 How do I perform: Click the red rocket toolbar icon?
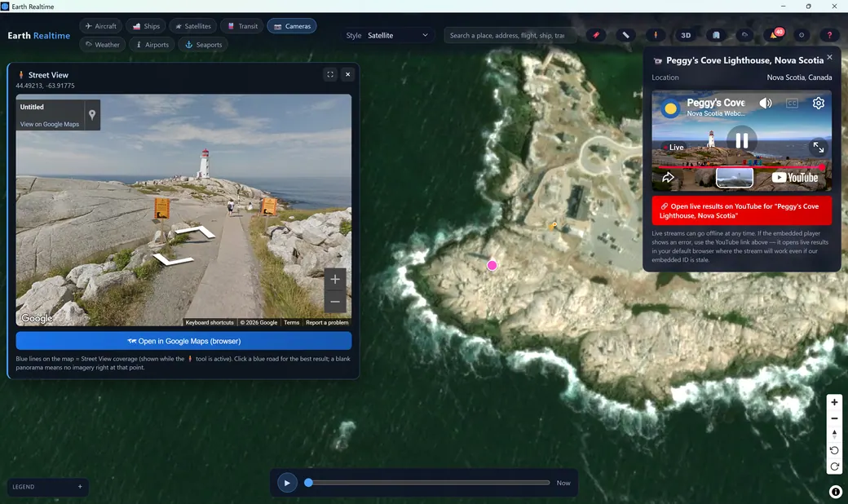click(x=595, y=35)
